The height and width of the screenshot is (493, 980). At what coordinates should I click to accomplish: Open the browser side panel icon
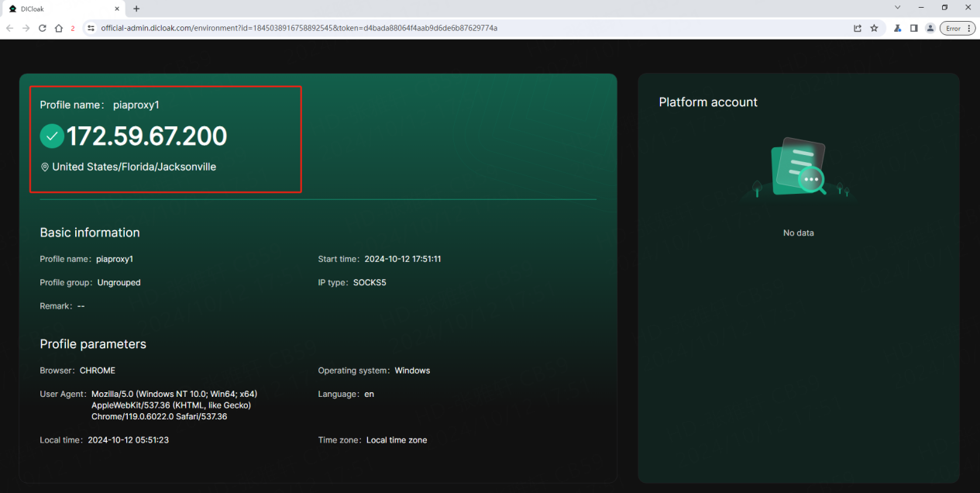click(913, 28)
